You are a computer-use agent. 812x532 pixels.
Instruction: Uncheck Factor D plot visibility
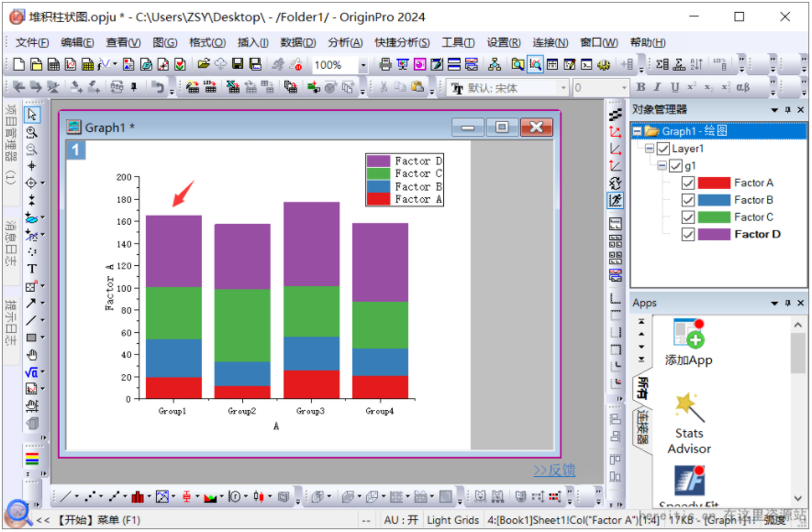tap(688, 235)
